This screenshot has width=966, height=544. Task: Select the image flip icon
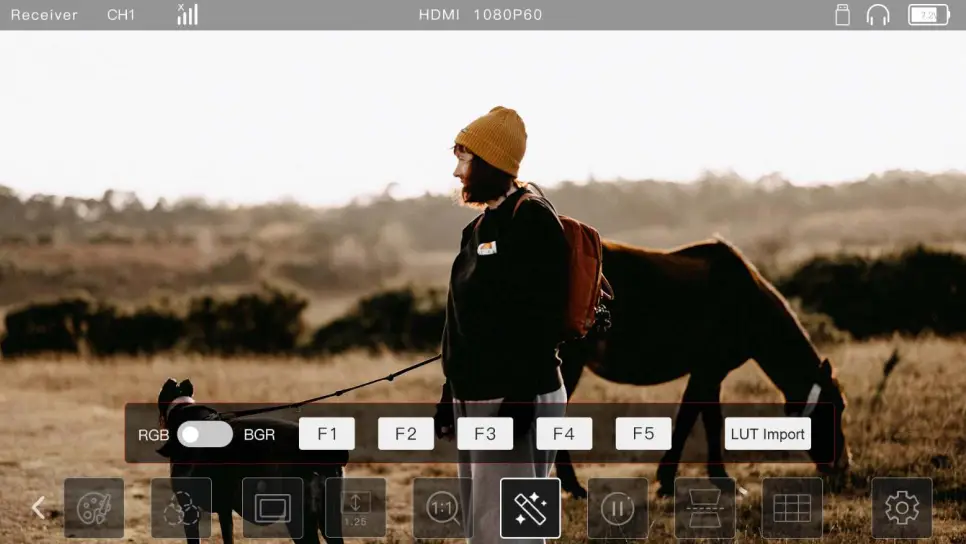[x=705, y=508]
